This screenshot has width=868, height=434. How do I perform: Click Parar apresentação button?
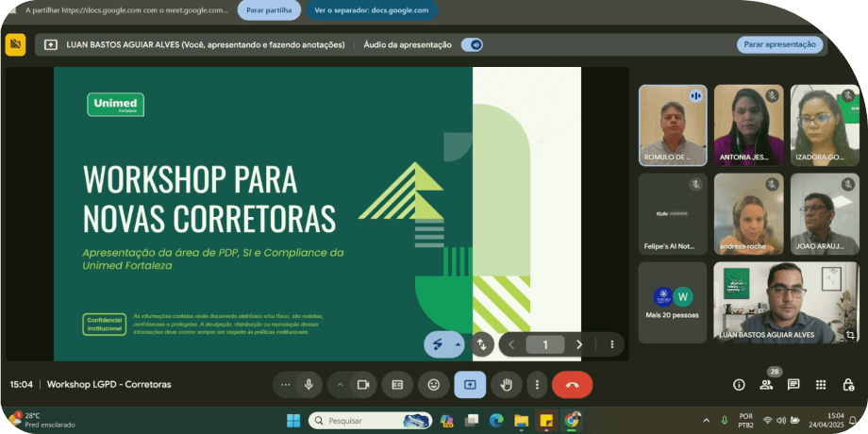(x=779, y=44)
